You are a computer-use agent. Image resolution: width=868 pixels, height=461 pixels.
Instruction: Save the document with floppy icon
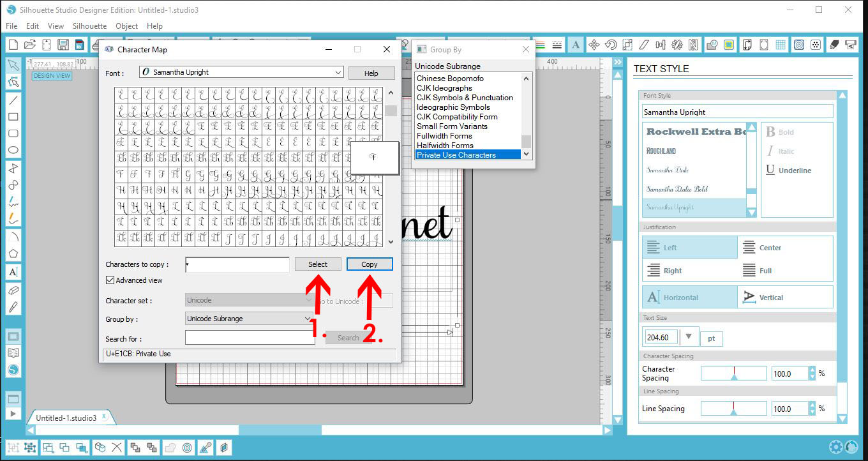coord(63,45)
